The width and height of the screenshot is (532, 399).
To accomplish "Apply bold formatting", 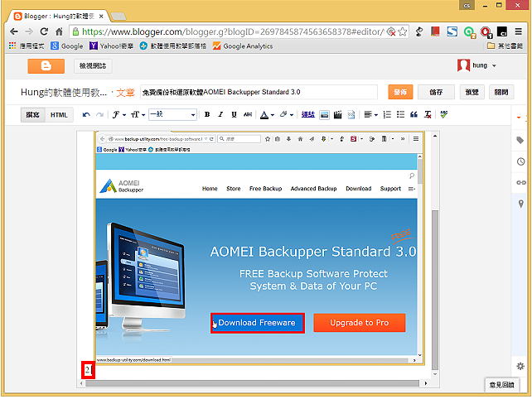I will [207, 114].
